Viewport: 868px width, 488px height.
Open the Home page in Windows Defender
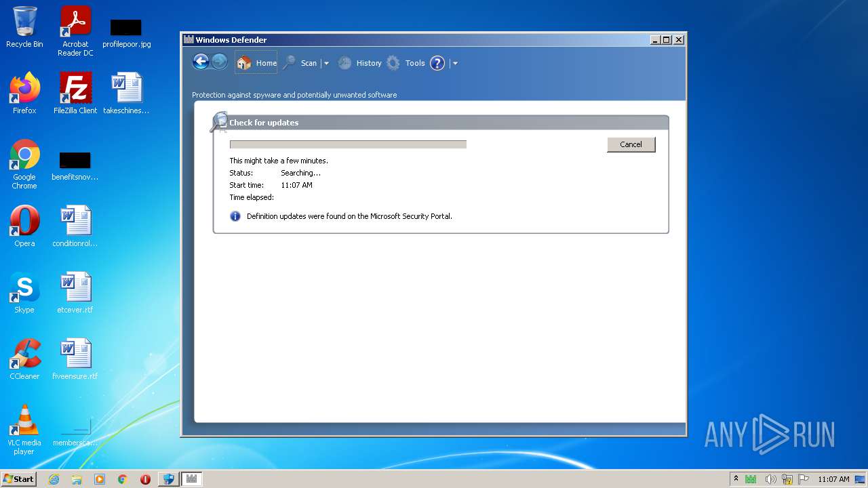(x=256, y=63)
